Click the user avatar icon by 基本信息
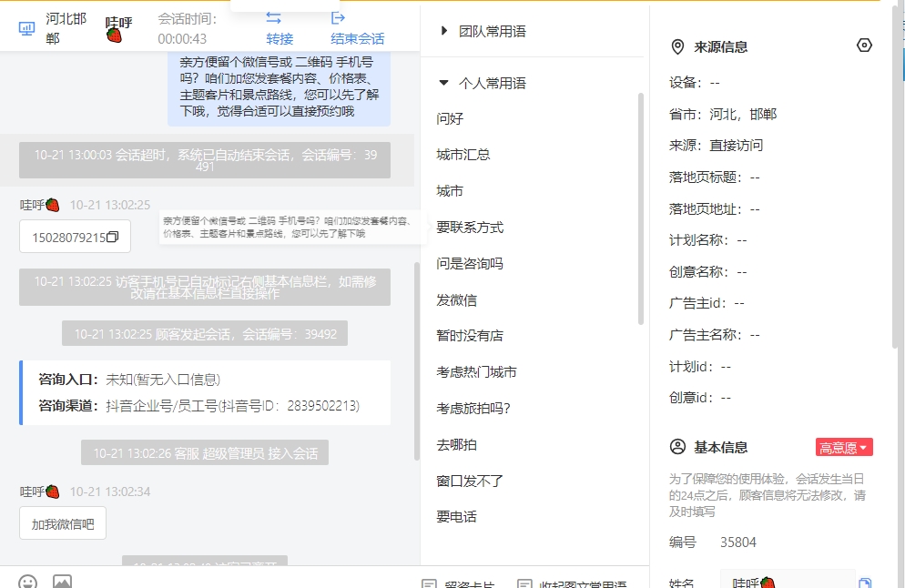The width and height of the screenshot is (905, 588). pyautogui.click(x=677, y=447)
